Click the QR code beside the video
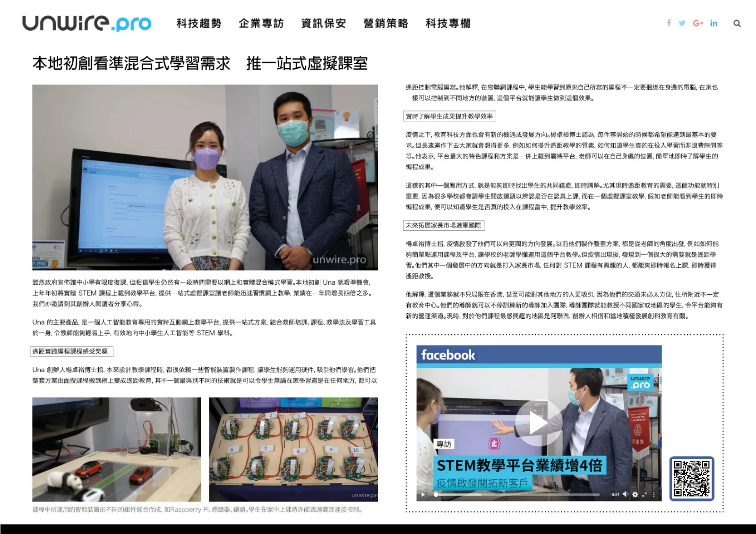 (x=692, y=479)
